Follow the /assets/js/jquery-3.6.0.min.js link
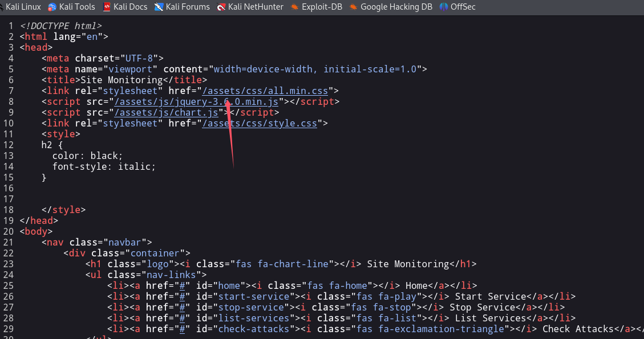The height and width of the screenshot is (339, 644). (x=196, y=101)
